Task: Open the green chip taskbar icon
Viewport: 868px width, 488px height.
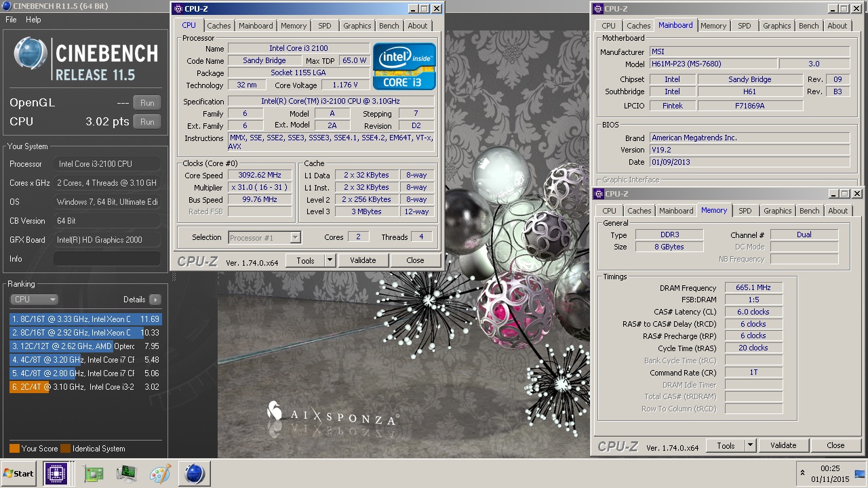Action: [x=93, y=474]
